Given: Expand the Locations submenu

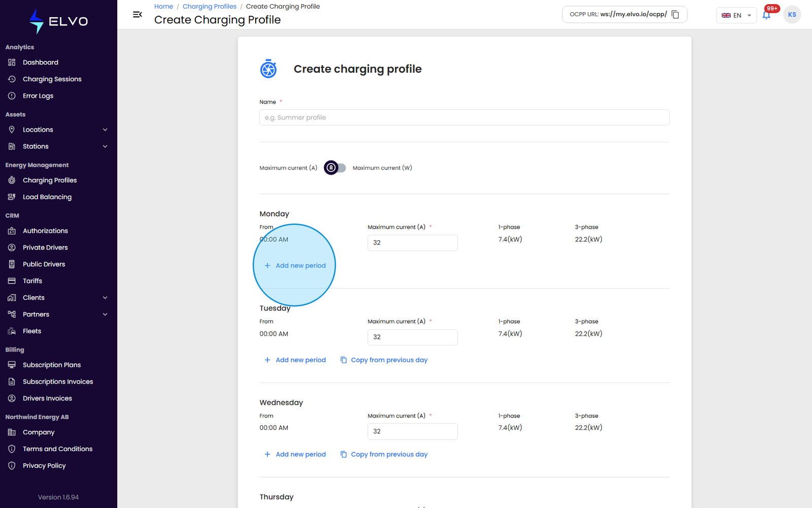Looking at the screenshot, I should point(105,130).
